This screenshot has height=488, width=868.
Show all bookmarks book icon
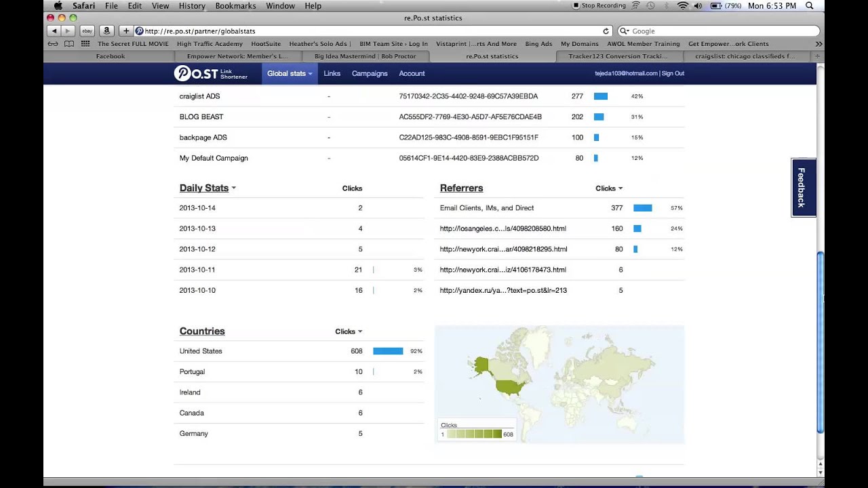coord(69,44)
